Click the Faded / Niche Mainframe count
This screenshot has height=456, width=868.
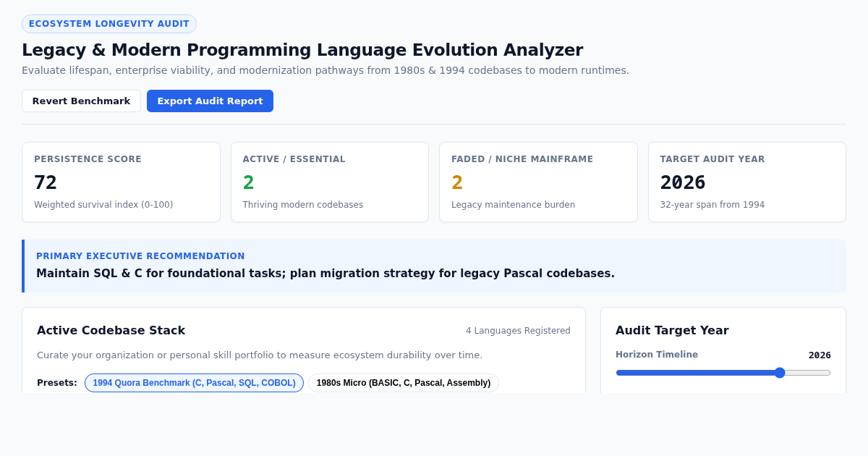point(457,182)
